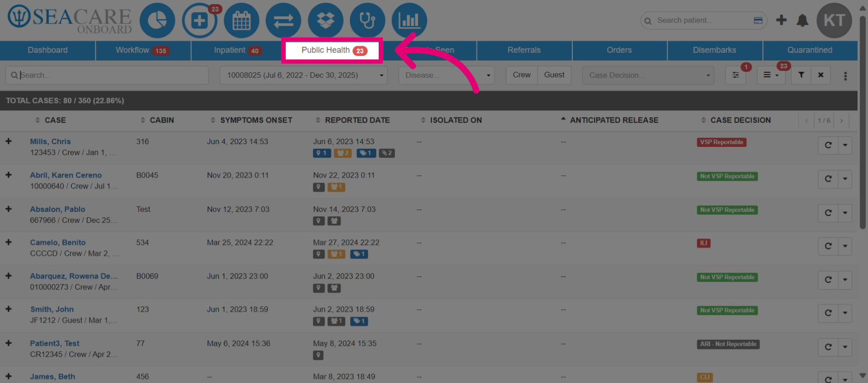Open the sliders filter settings button
Viewport: 868px width, 383px height.
pyautogui.click(x=736, y=75)
